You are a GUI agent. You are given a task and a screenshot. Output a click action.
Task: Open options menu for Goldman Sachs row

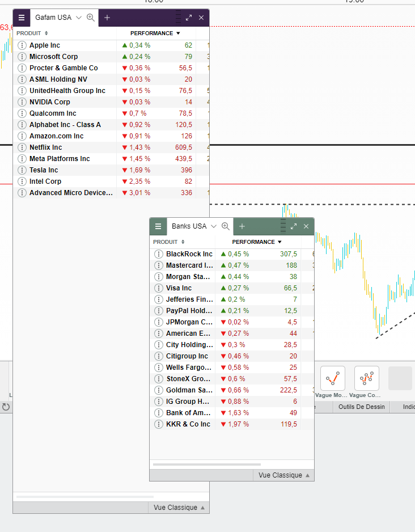click(x=158, y=390)
